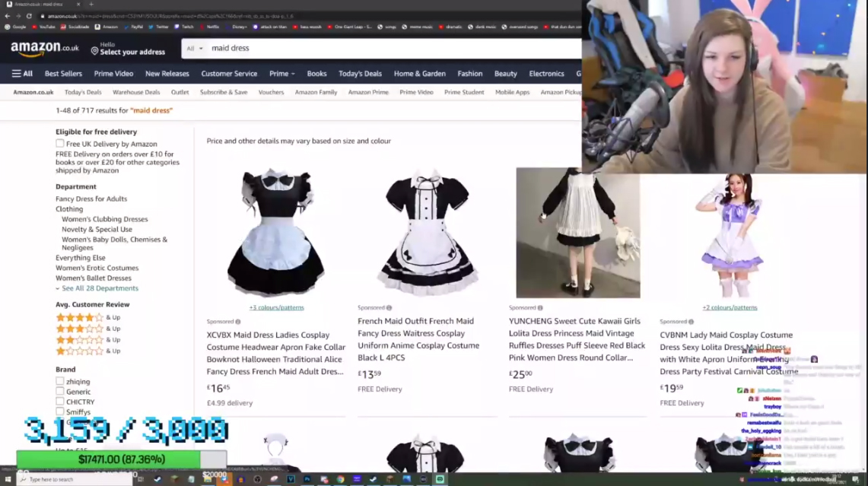The width and height of the screenshot is (868, 486).
Task: Open a new browser tab
Action: click(x=91, y=5)
